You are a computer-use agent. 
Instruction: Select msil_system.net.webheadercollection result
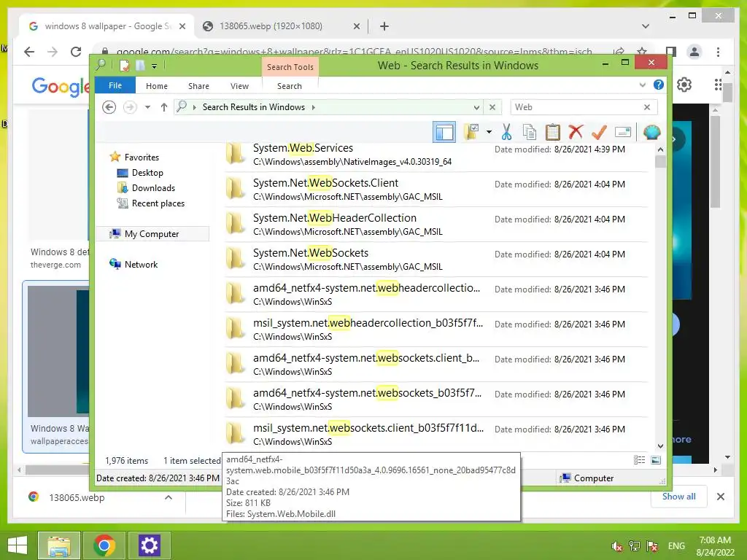[436, 330]
